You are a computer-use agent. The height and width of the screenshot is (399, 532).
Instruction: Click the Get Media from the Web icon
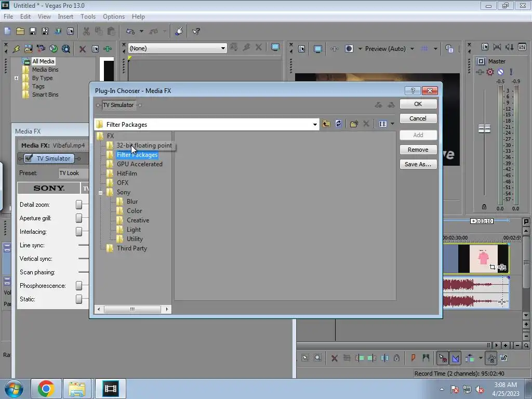66,49
